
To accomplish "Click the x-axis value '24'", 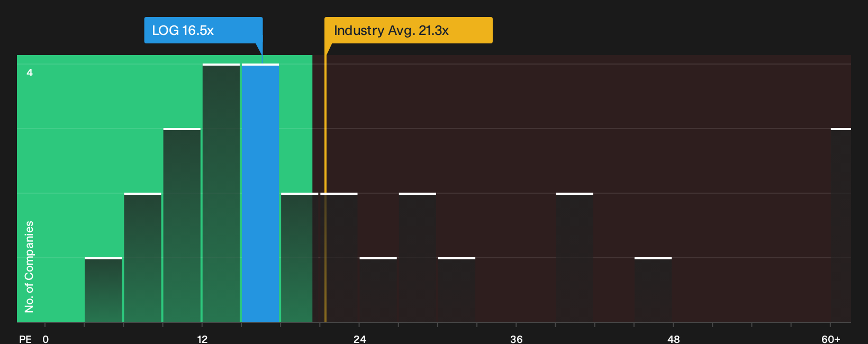I will (x=360, y=339).
